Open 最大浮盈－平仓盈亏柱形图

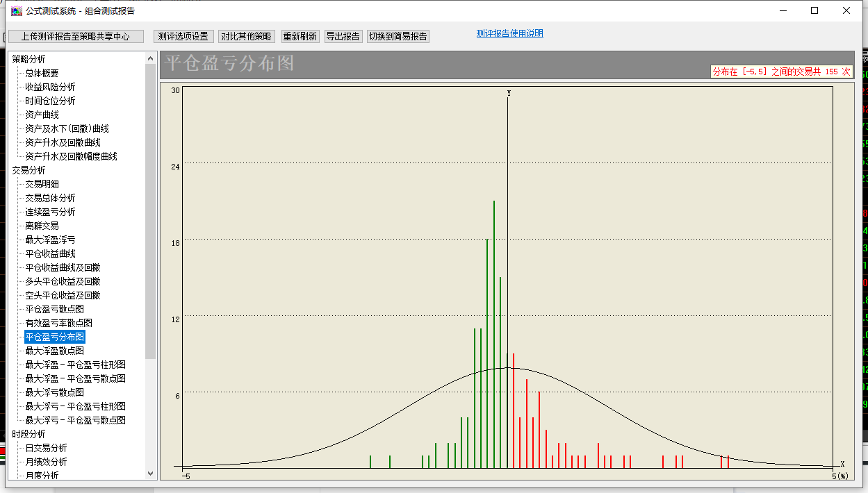click(76, 365)
